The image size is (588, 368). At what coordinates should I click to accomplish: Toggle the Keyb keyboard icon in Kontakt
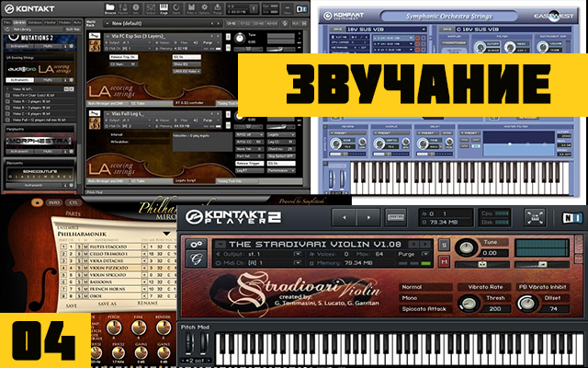164,8
